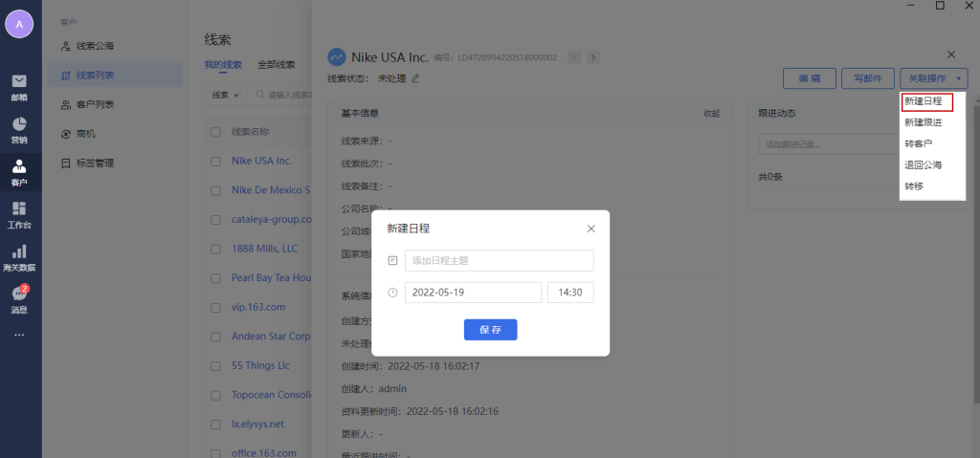Open the 工作台 workbench icon
This screenshot has width=980, height=458.
click(x=19, y=214)
